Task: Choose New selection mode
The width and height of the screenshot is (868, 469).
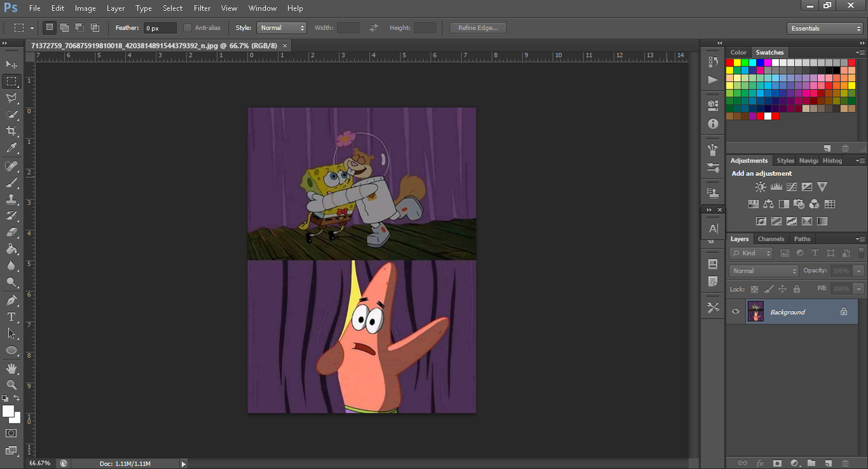Action: [49, 28]
